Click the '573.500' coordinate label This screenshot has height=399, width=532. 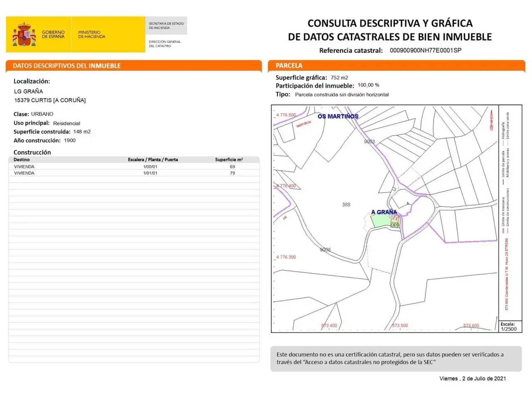point(400,325)
